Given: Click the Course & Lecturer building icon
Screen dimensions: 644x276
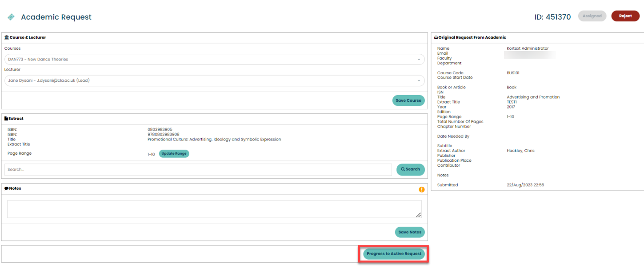Looking at the screenshot, I should [6, 38].
